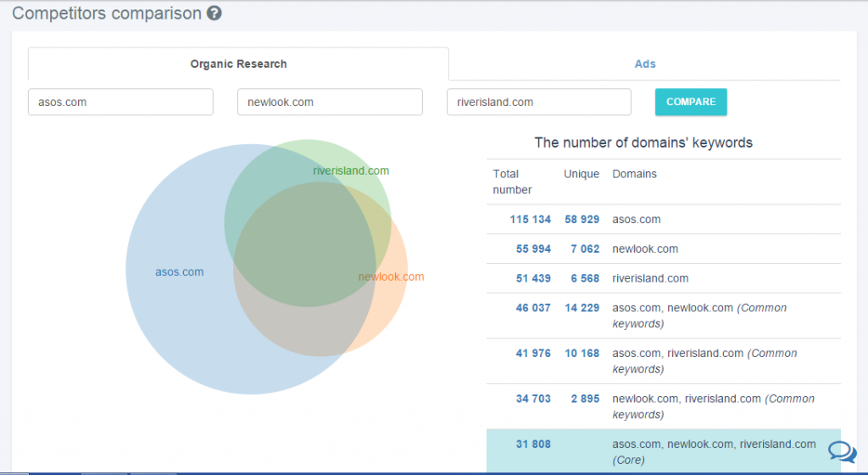Switch to the Ads tab
The image size is (868, 475).
point(645,64)
